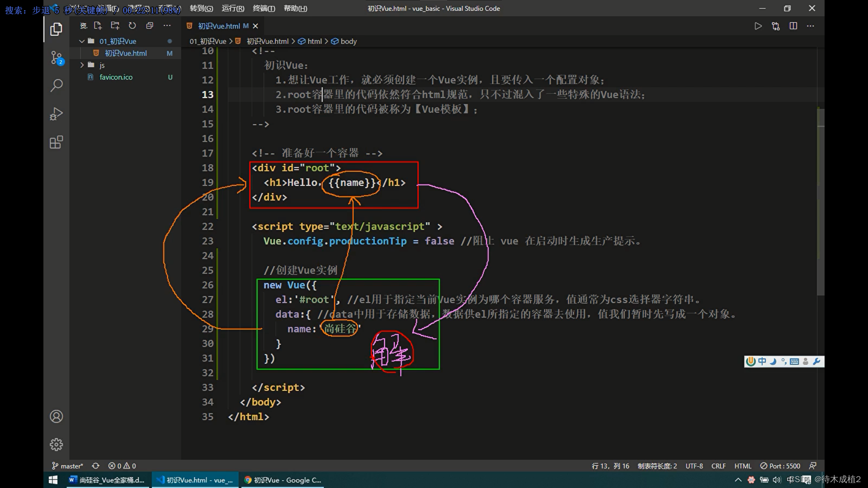868x488 pixels.
Task: Click the New File icon in explorer
Action: point(98,26)
